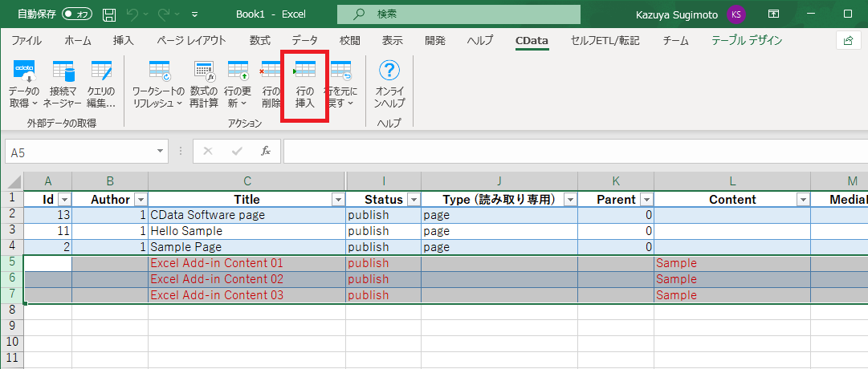The width and height of the screenshot is (868, 369).
Task: Click the share icon at ribbon right
Action: click(x=847, y=40)
